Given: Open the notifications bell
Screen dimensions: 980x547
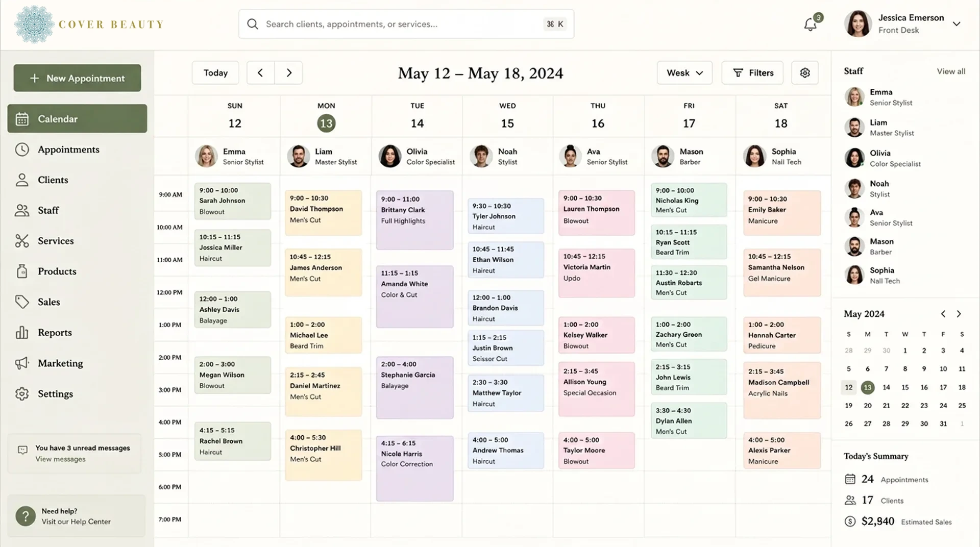Looking at the screenshot, I should coord(810,24).
